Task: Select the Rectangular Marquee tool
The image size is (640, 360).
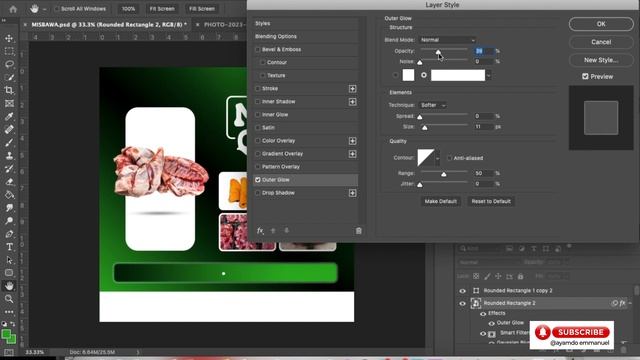Action: (x=9, y=51)
